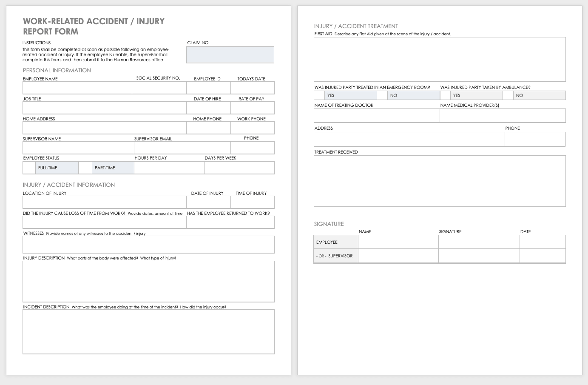Check the Part-Time employee status box
This screenshot has width=588, height=385.
coord(85,168)
